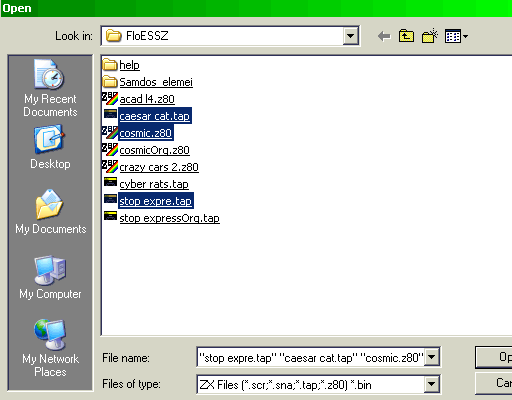Image resolution: width=512 pixels, height=400 pixels.
Task: Click the stop expre.tap tape icon
Action: click(x=110, y=199)
